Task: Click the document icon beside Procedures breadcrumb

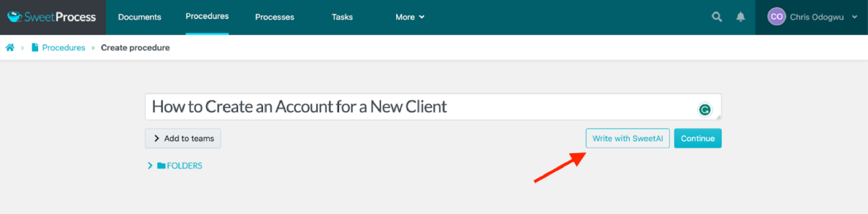Action: [35, 47]
